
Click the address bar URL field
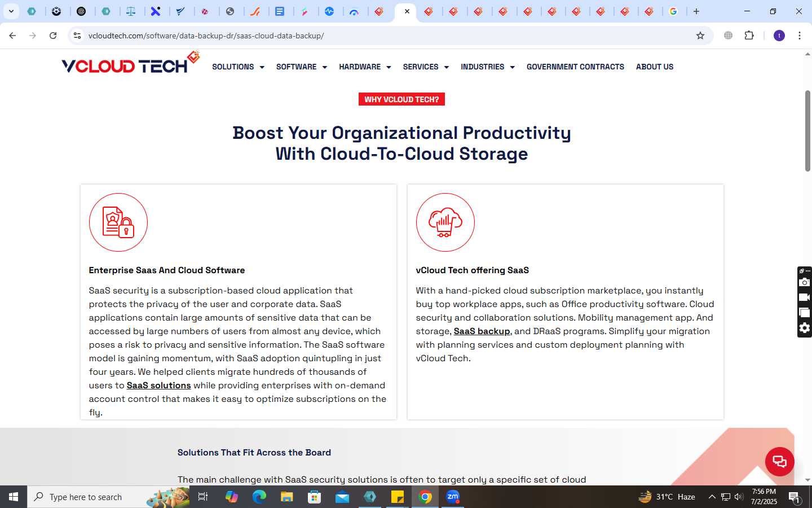coord(389,36)
